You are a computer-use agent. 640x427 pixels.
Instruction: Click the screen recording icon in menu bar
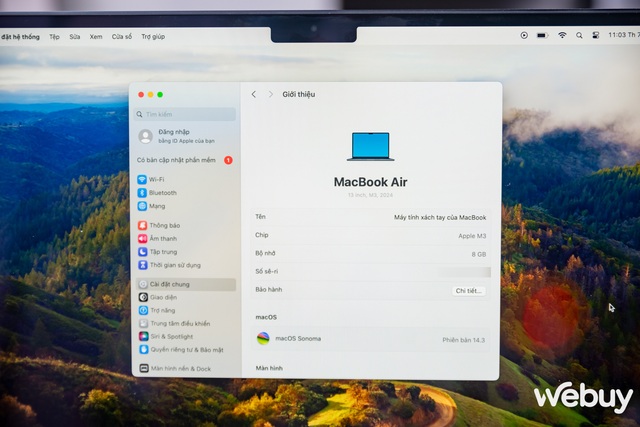coord(524,36)
